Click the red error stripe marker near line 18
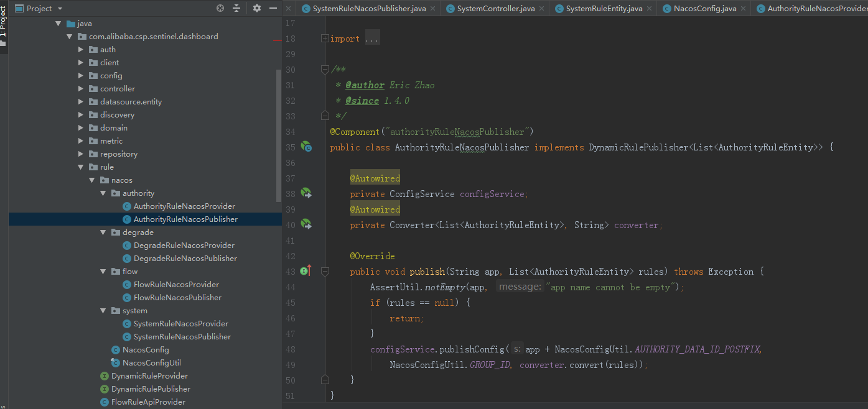The height and width of the screenshot is (409, 868). (277, 40)
